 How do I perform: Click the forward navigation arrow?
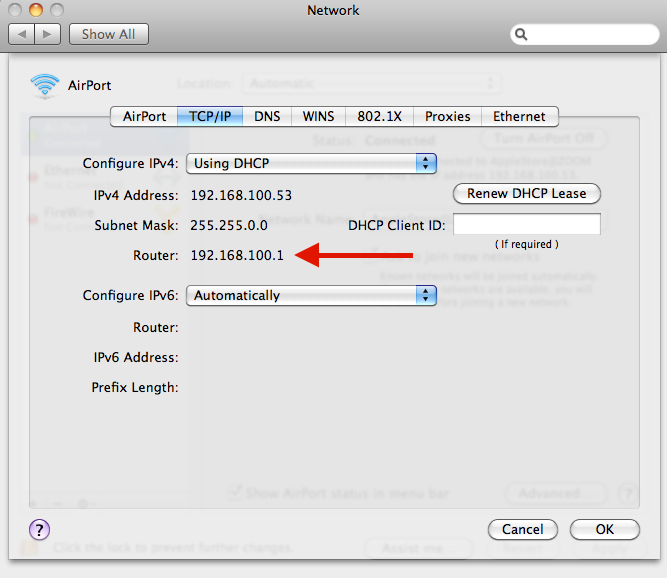coord(48,34)
